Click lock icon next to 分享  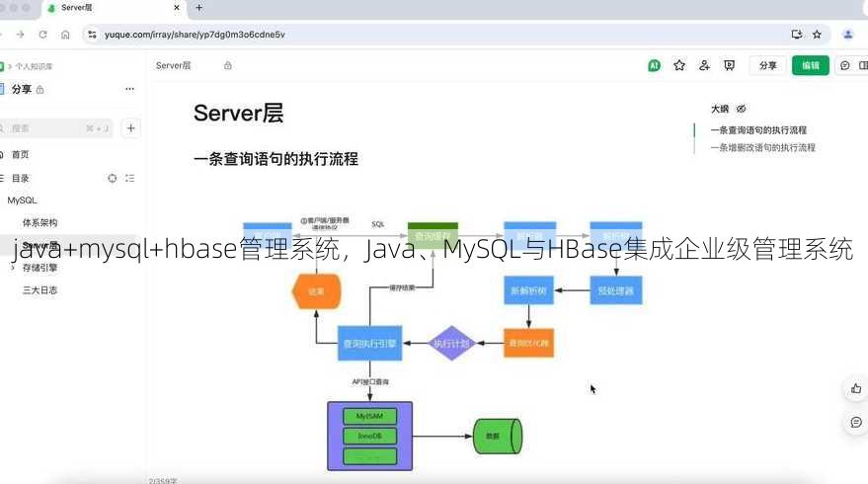pos(39,90)
